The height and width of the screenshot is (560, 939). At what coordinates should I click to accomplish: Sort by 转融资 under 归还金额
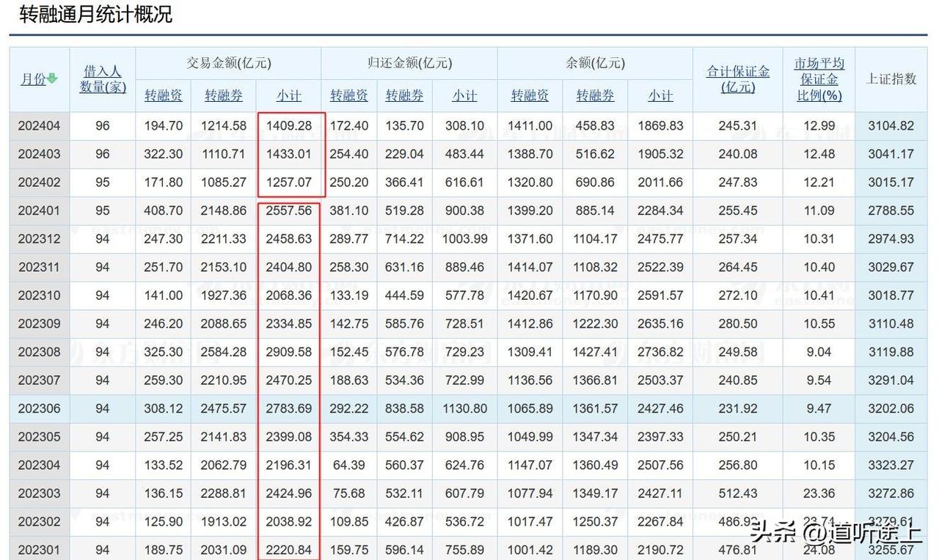(x=349, y=95)
